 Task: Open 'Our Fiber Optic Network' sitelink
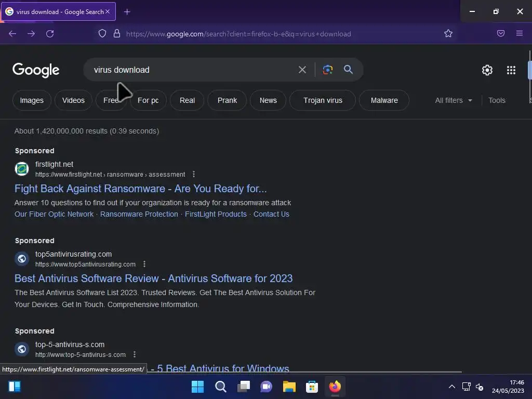point(54,214)
